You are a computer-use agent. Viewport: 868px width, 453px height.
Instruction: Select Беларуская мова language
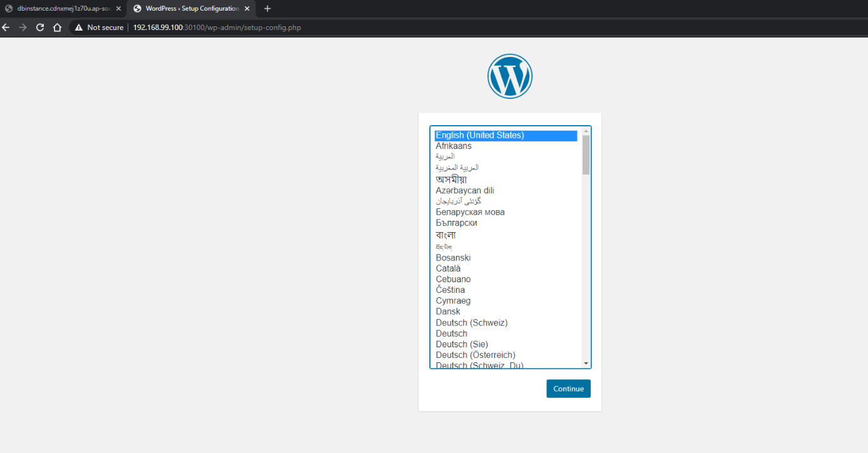pos(506,212)
